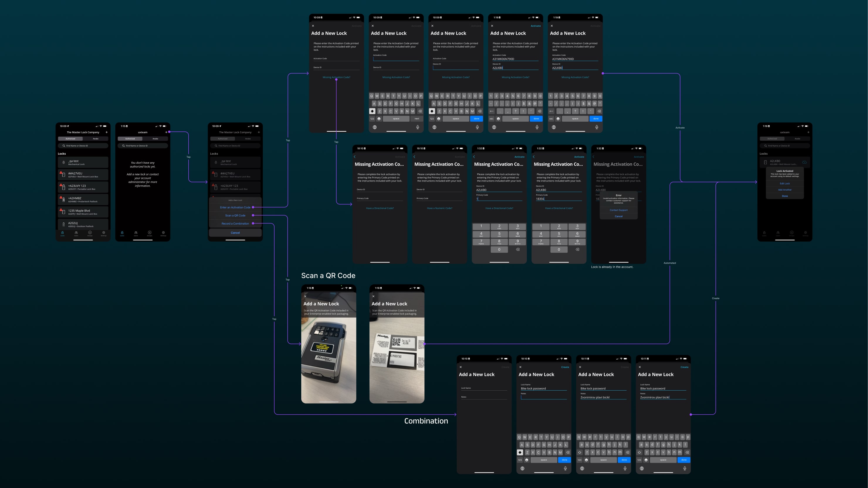Tap plus icon on screen listing 1235 Maple Blvd
868x488 pixels.
click(x=106, y=132)
